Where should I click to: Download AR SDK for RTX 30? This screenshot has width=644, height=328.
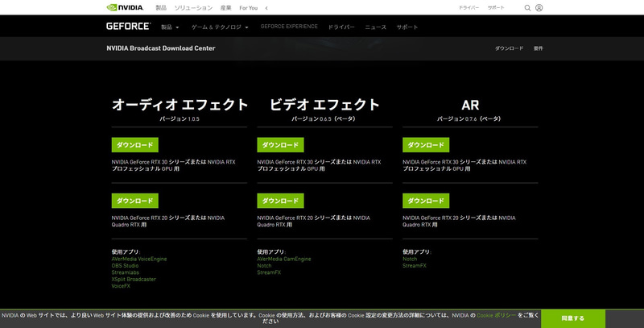(426, 145)
